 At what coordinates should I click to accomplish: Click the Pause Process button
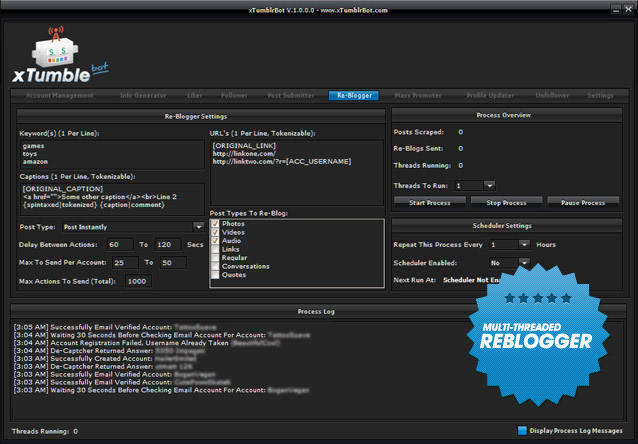582,202
